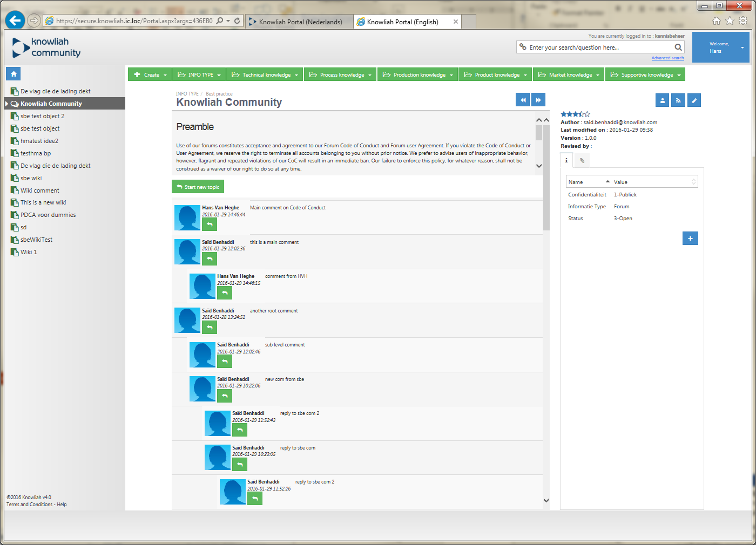The height and width of the screenshot is (545, 756).
Task: Click the blue plus button under properties
Action: tap(690, 239)
